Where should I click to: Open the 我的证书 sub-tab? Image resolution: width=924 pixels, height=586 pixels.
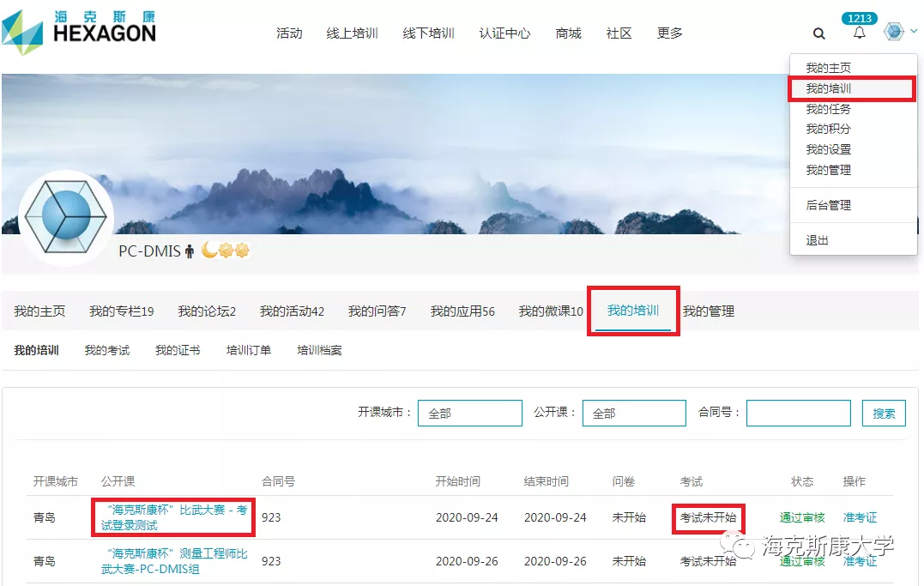178,350
